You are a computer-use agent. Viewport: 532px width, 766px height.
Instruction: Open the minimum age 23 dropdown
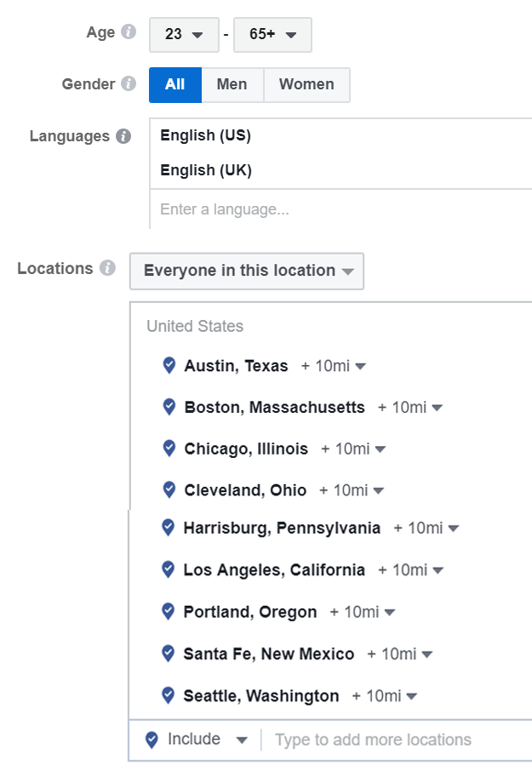point(184,35)
